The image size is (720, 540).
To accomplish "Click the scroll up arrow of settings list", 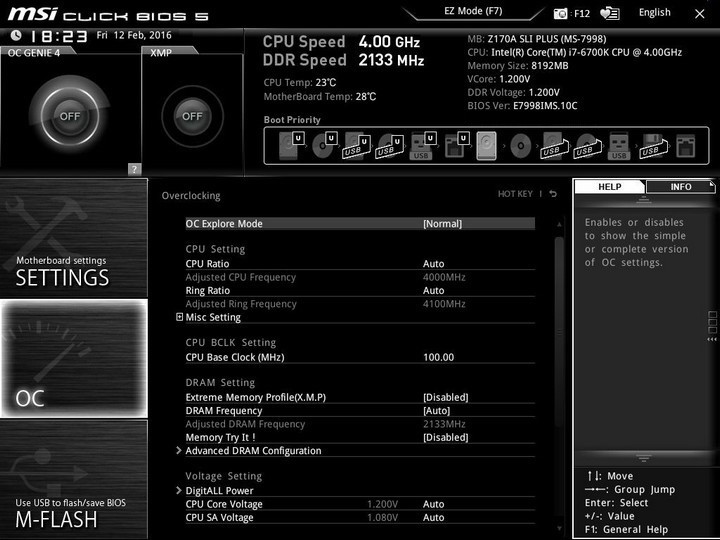I will click(559, 225).
